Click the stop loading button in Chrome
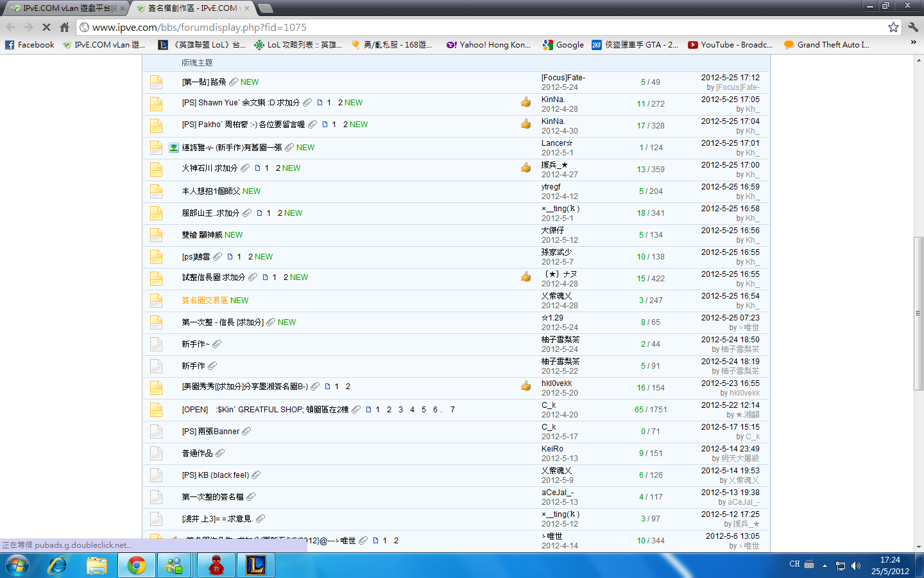Image resolution: width=924 pixels, height=578 pixels. [46, 27]
